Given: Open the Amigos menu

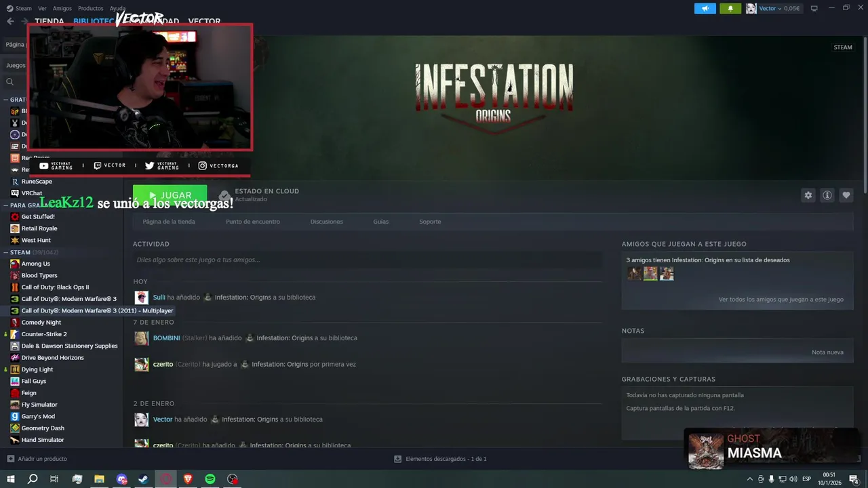Looking at the screenshot, I should pyautogui.click(x=62, y=9).
